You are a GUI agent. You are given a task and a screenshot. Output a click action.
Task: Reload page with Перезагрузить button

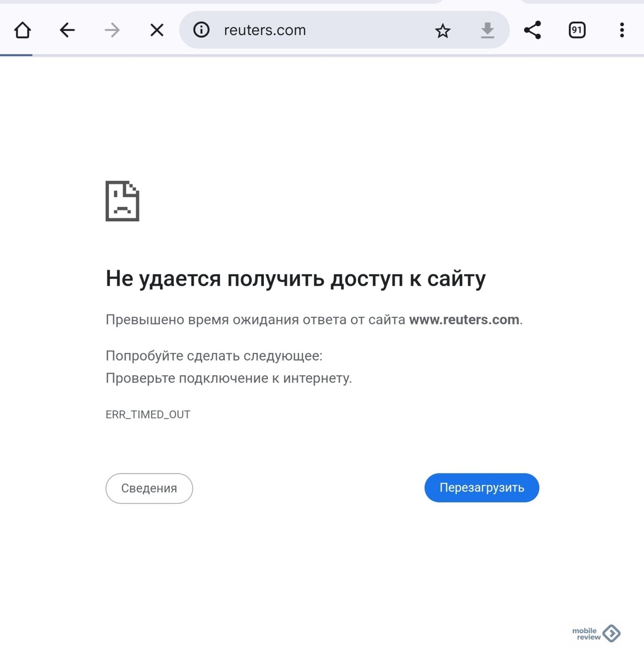click(x=482, y=487)
